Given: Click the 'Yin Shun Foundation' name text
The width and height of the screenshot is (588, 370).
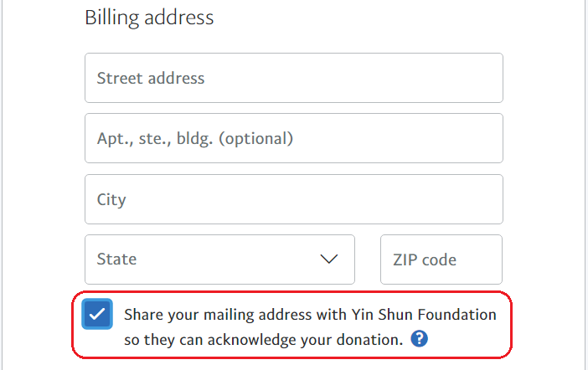Looking at the screenshot, I should click(x=424, y=315).
